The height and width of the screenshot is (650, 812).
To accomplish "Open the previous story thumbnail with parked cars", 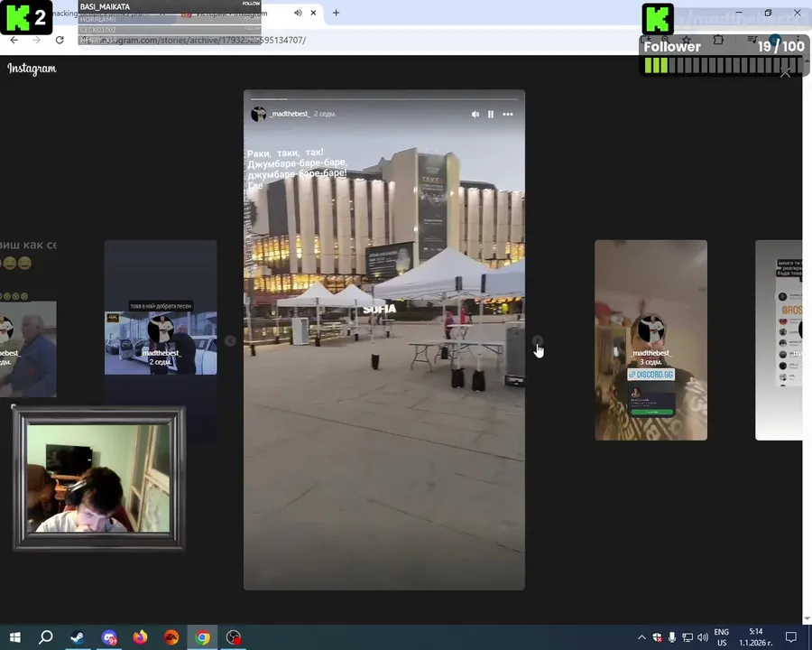I will click(161, 340).
